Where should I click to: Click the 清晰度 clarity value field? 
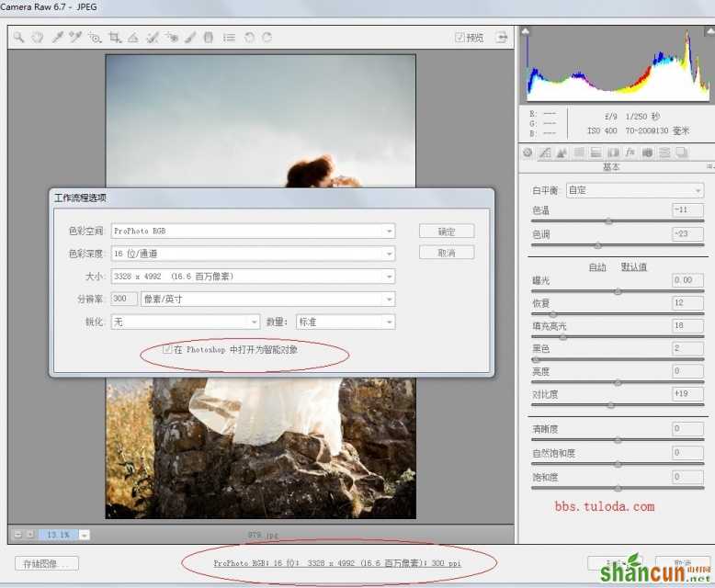coord(687,428)
